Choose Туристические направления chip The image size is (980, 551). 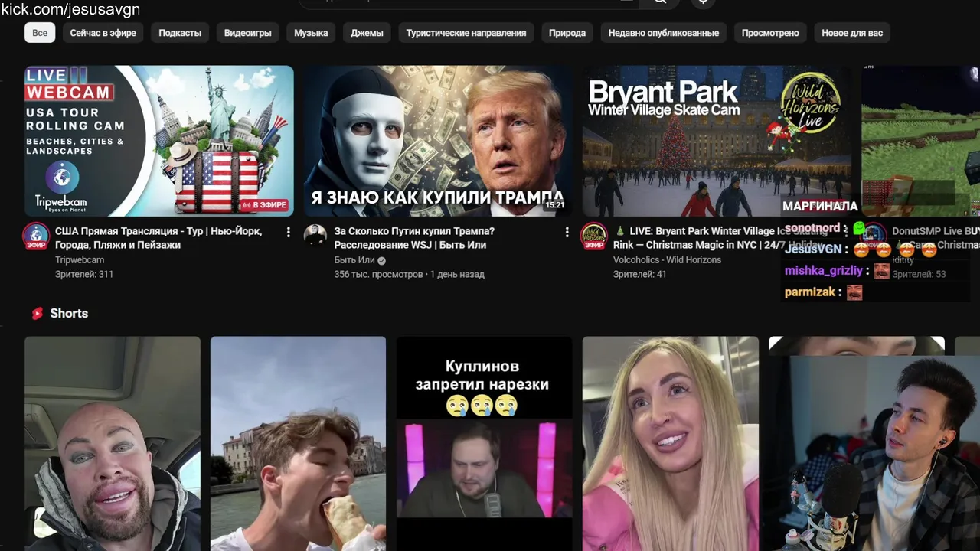point(466,33)
